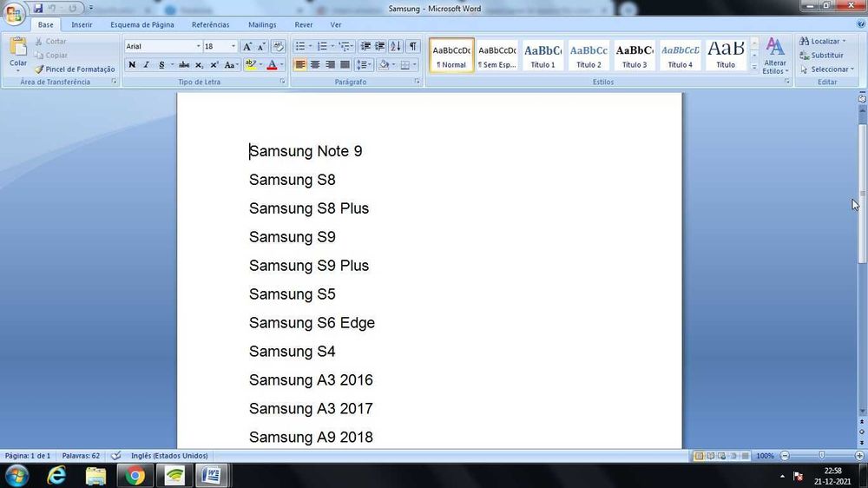868x488 pixels.
Task: Click the spelling check status icon
Action: pos(115,456)
